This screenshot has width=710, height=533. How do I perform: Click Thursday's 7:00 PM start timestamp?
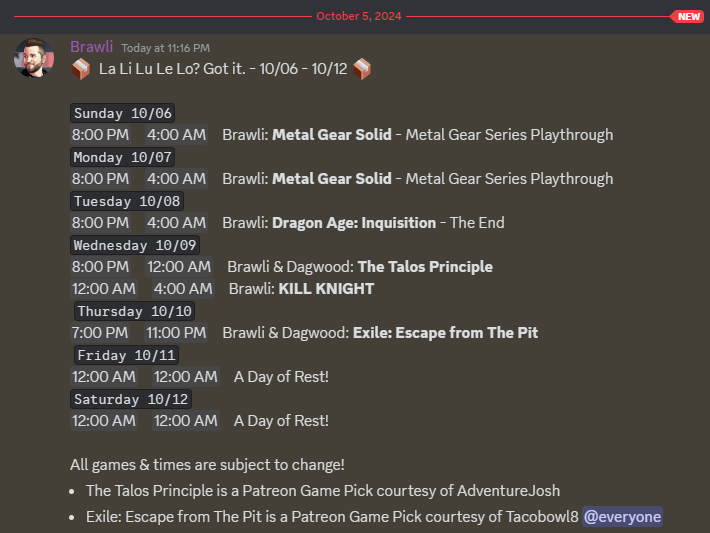tap(100, 333)
